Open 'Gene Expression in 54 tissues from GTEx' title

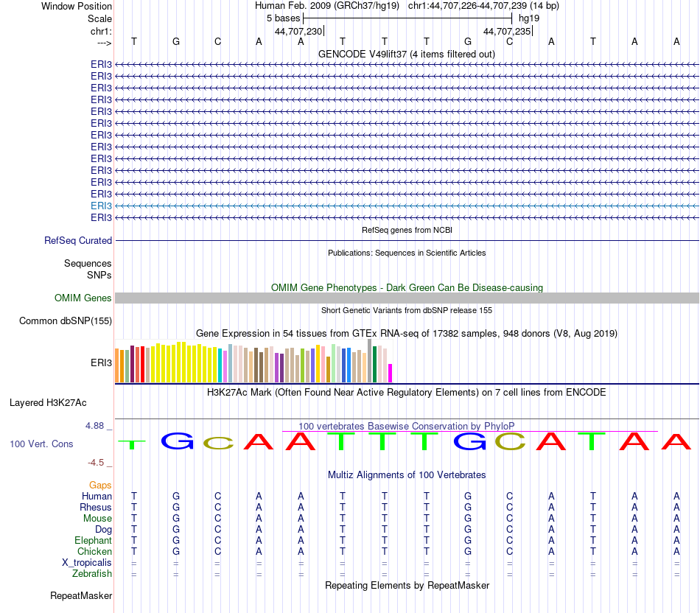[x=407, y=334]
